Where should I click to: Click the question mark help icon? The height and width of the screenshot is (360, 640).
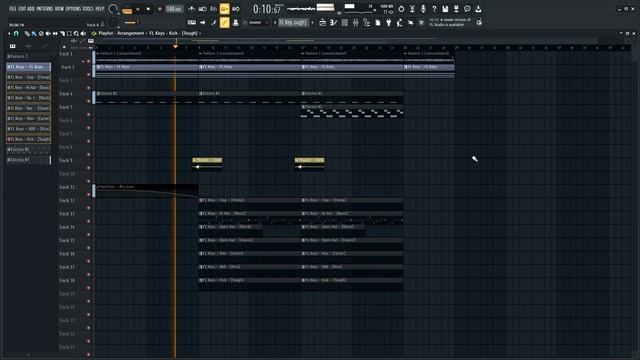tap(434, 9)
